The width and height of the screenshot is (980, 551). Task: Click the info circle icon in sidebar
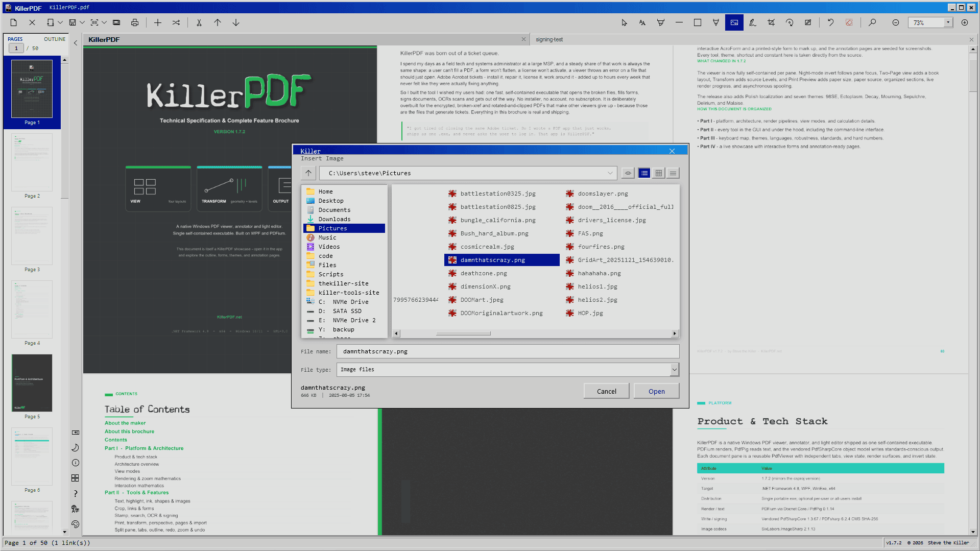76,463
